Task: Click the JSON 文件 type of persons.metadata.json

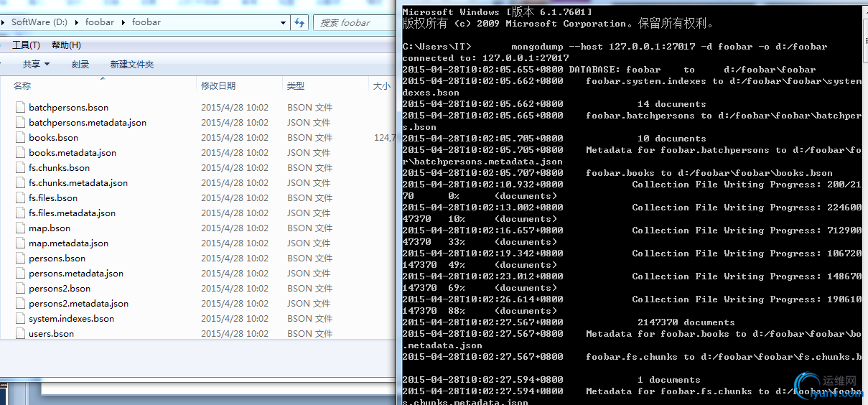Action: click(309, 273)
